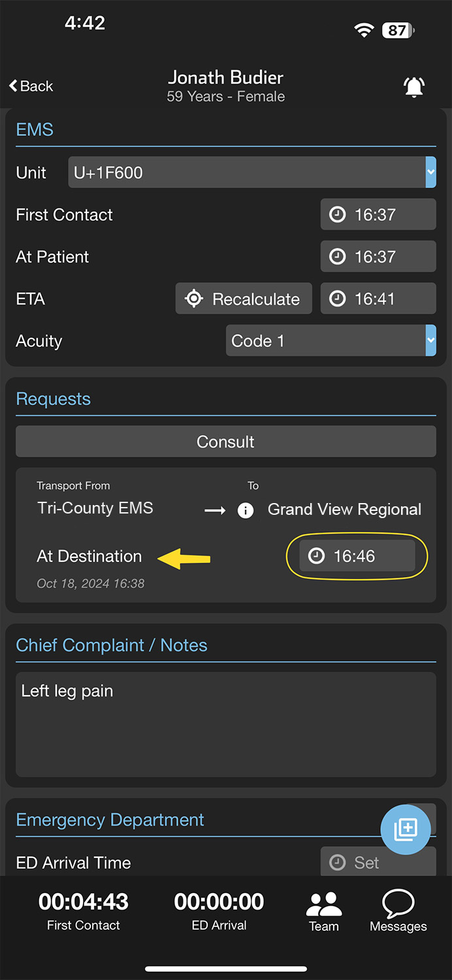Tap the clock icon in First Contact time
Viewport: 452px width, 980px height.
coord(337,215)
